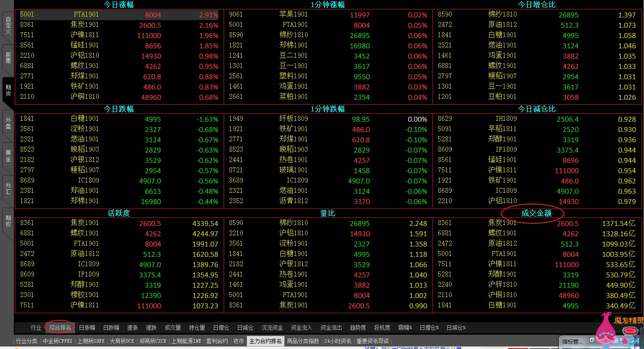Click the 今日增仓比 panel header
The width and height of the screenshot is (644, 349).
click(537, 4)
